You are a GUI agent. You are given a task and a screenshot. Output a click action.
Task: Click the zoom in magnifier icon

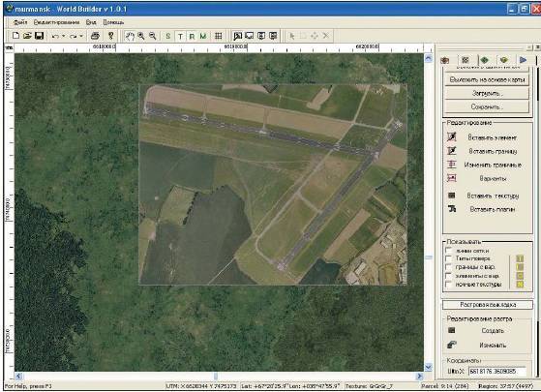point(141,36)
